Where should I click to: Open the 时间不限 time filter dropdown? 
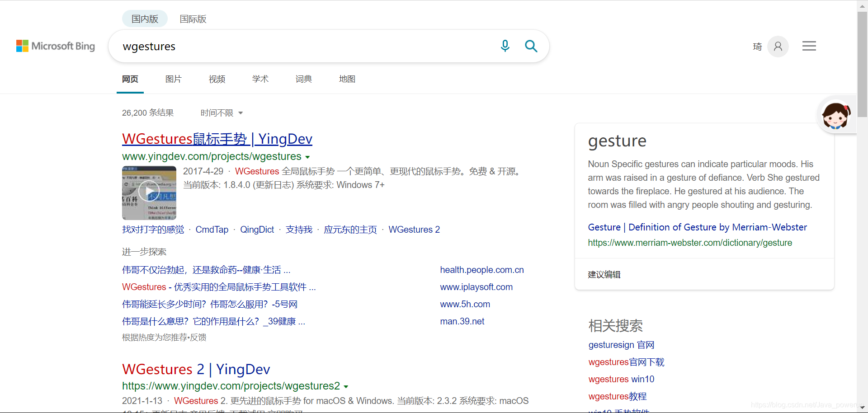[x=222, y=113]
